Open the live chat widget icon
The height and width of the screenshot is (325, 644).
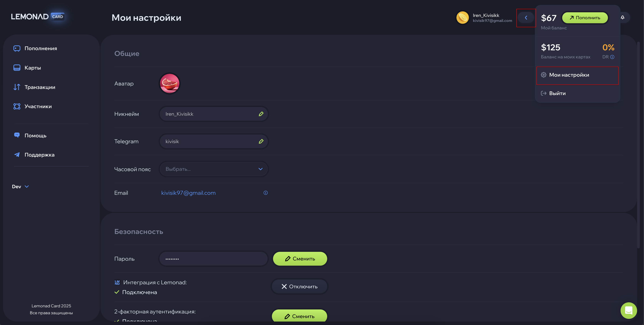coord(628,311)
